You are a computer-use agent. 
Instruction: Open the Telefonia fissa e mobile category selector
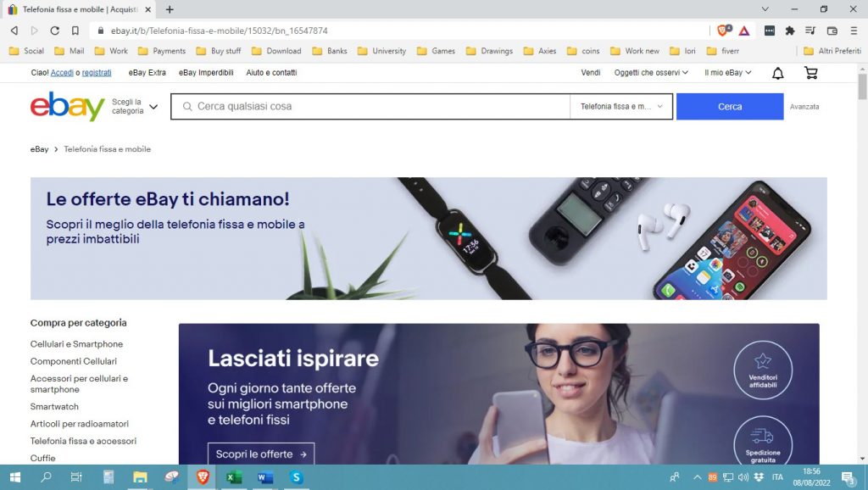[620, 106]
